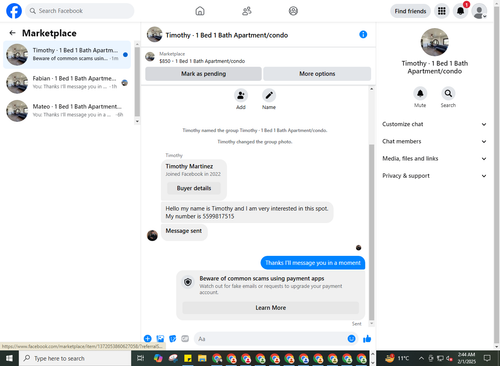
Task: Mark the listing as pending
Action: point(203,74)
